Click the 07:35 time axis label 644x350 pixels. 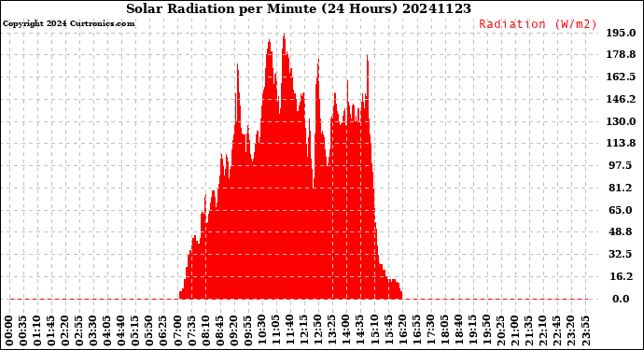tap(191, 331)
